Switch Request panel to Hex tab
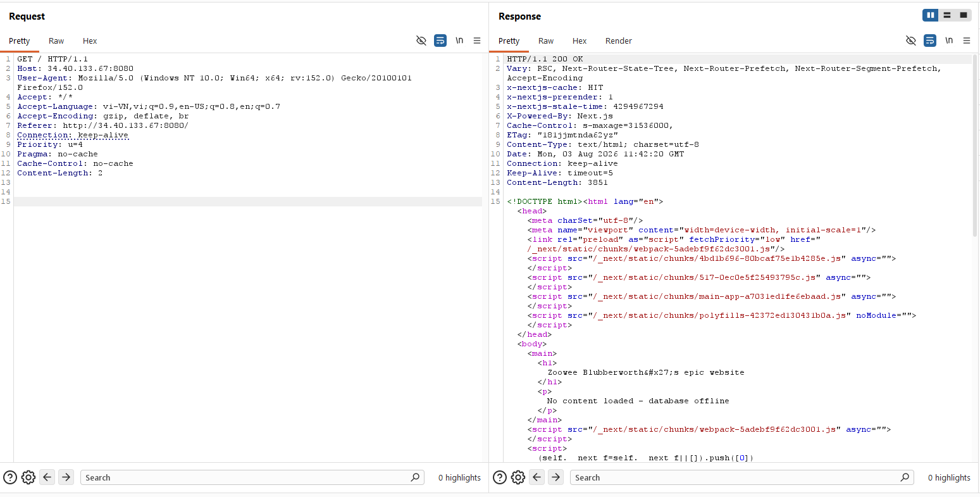Screen dimensions: 980x497 90,41
